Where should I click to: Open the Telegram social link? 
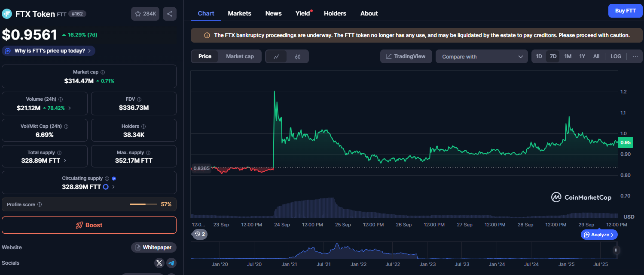tap(171, 263)
